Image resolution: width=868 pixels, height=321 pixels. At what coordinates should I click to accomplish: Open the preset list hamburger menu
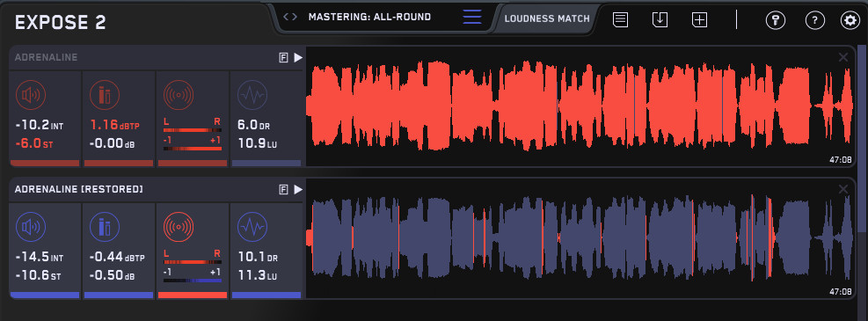(x=471, y=18)
